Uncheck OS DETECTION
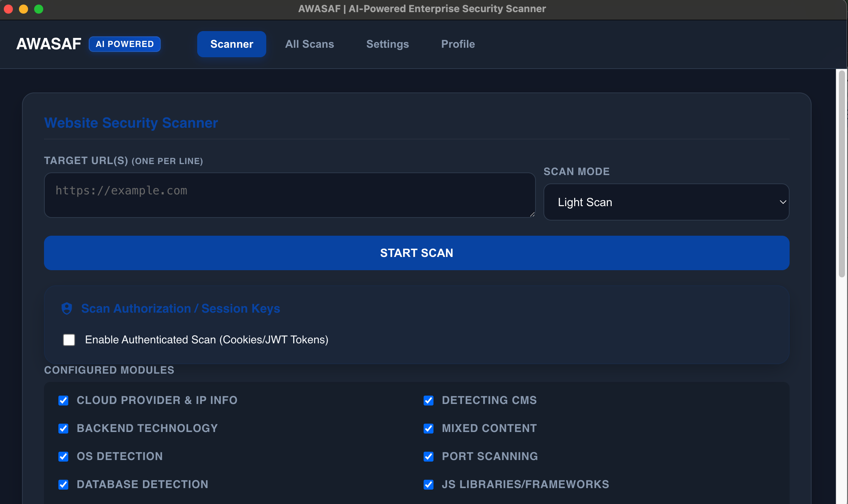The image size is (848, 504). 63,456
